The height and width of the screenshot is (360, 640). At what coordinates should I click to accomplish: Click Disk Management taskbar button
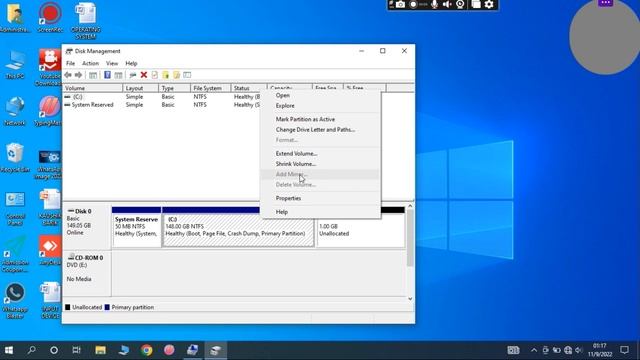click(x=216, y=350)
